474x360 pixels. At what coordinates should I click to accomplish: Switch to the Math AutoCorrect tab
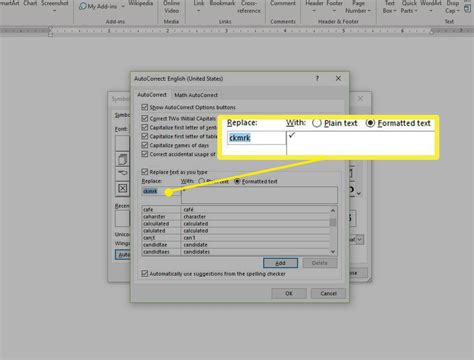(x=196, y=95)
